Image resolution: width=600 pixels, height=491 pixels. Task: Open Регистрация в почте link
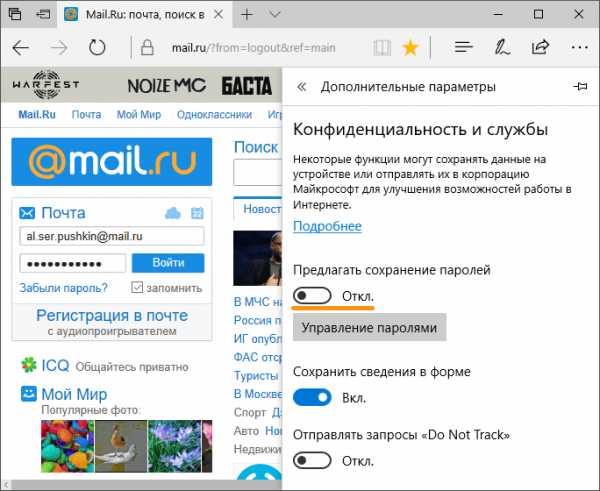point(112,316)
